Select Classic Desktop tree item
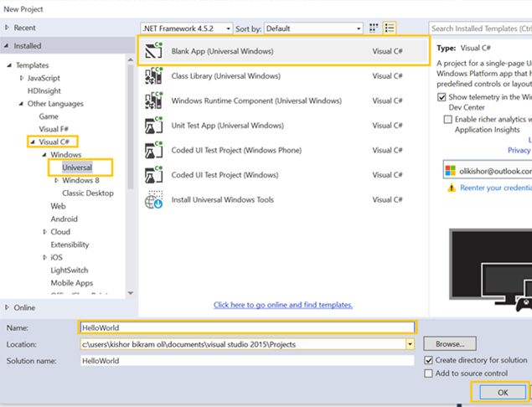Image resolution: width=532 pixels, height=407 pixels. (x=88, y=193)
